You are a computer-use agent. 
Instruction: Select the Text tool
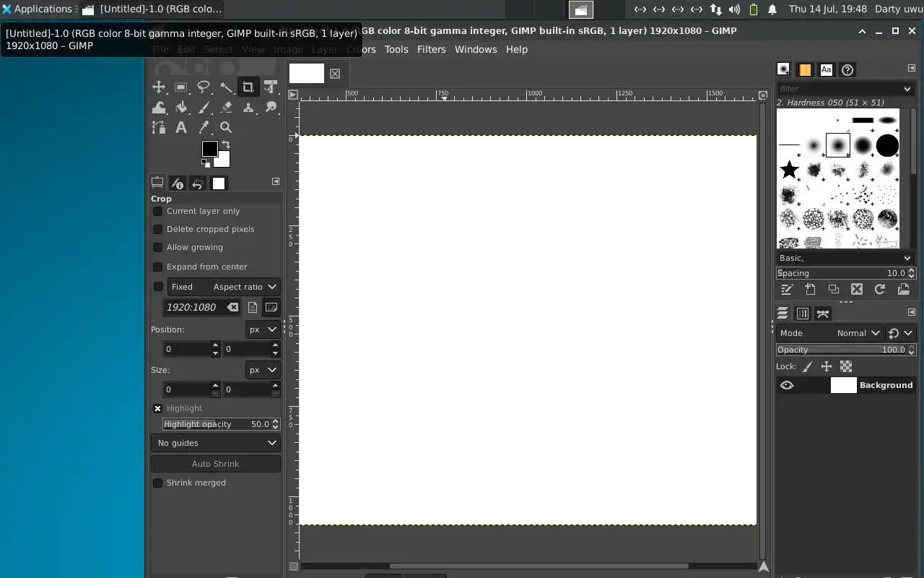181,127
